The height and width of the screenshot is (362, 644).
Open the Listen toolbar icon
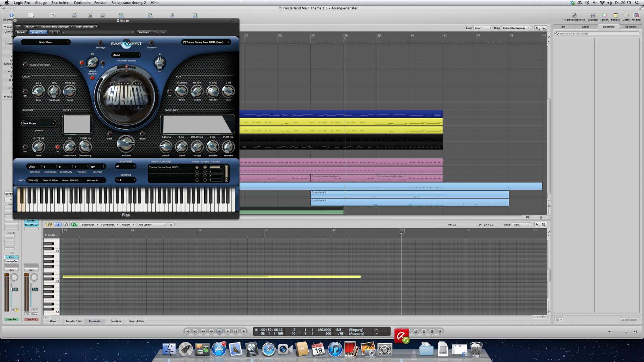[626, 15]
